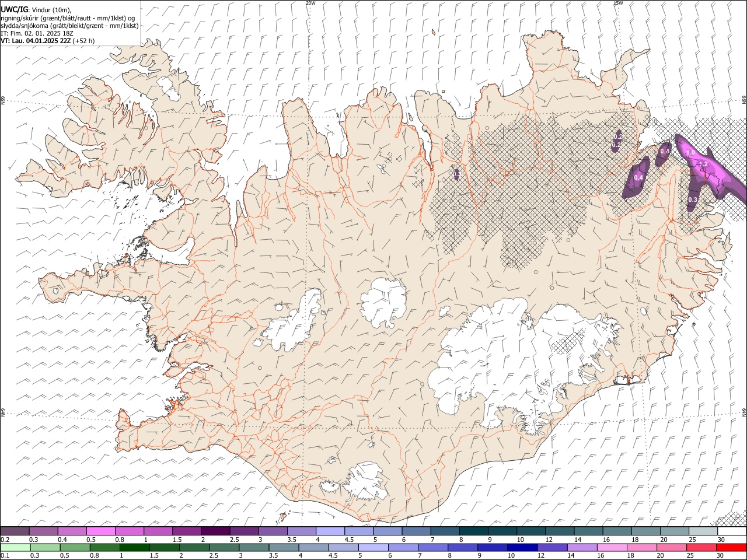The width and height of the screenshot is (747, 560).
Task: Select the pale lavender 4 swatch in the top legend row
Action: [x=330, y=531]
